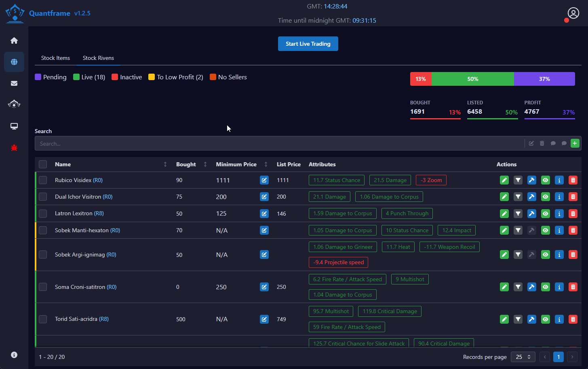Focus the Search input field

279,143
